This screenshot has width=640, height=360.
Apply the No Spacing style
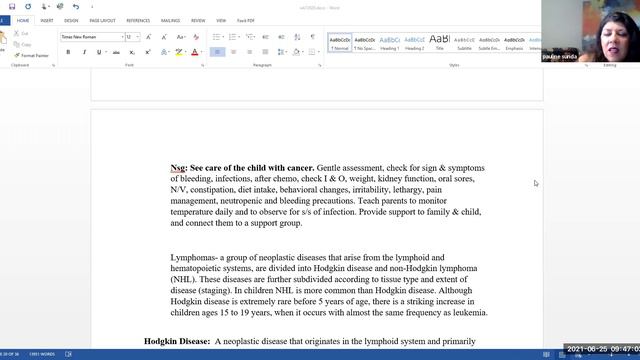(364, 43)
